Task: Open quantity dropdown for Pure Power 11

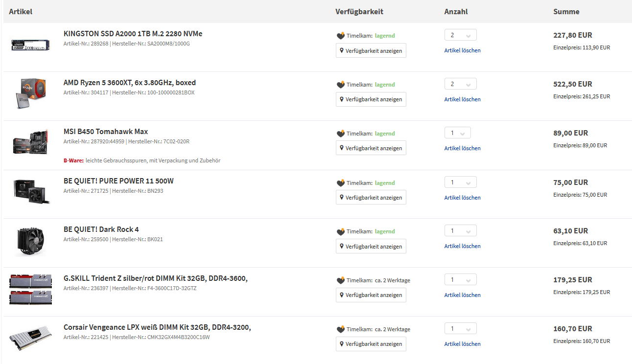Action: click(461, 182)
